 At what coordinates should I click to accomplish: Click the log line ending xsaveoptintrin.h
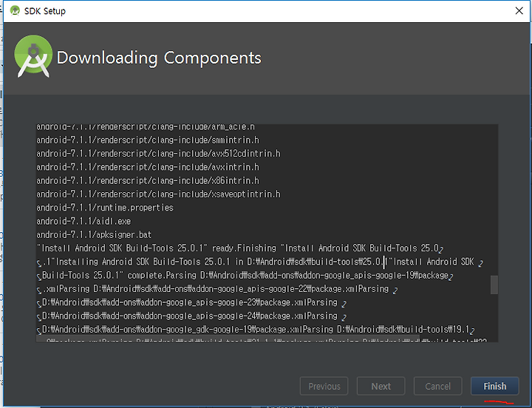point(158,194)
